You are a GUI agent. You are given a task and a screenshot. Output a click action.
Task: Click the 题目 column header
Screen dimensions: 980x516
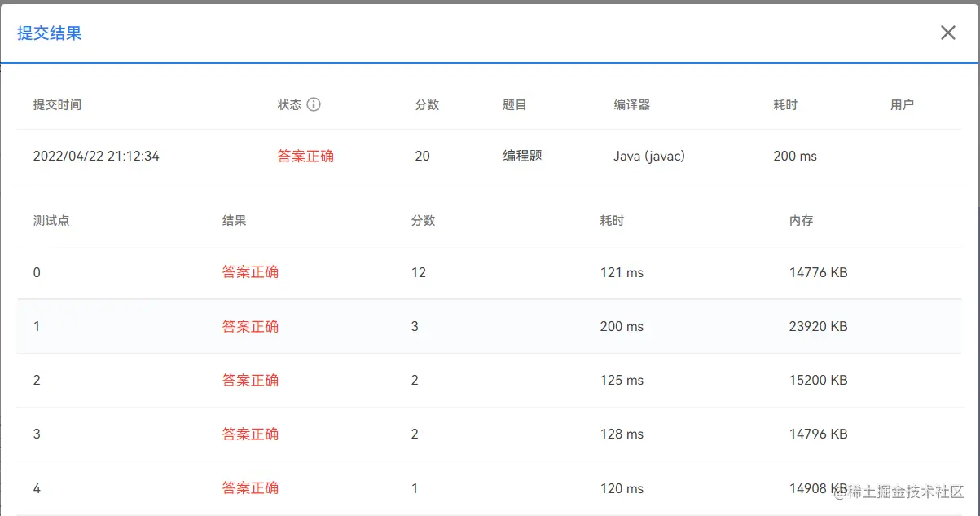point(515,105)
